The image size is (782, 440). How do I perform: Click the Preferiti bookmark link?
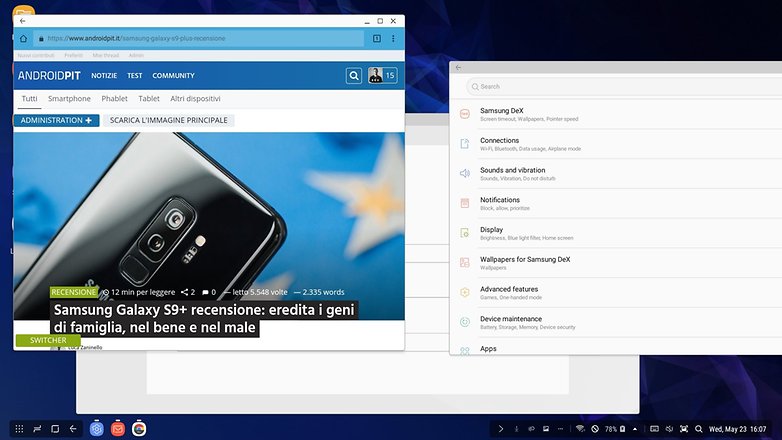[73, 55]
